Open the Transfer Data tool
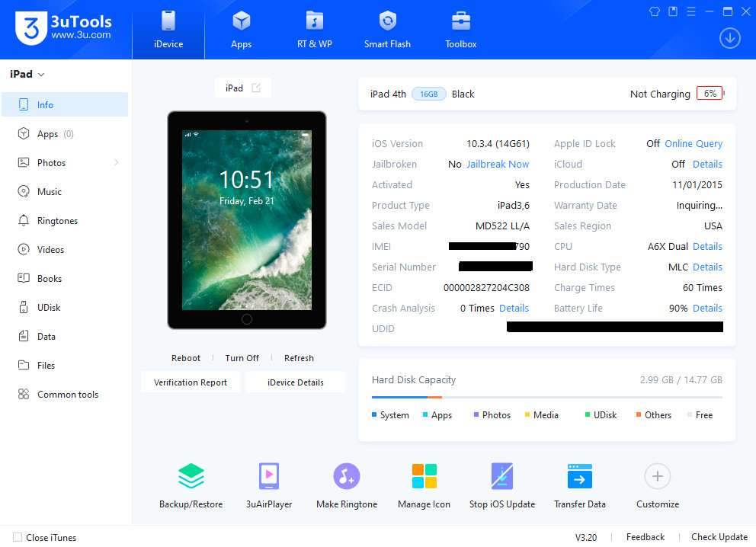 [579, 476]
